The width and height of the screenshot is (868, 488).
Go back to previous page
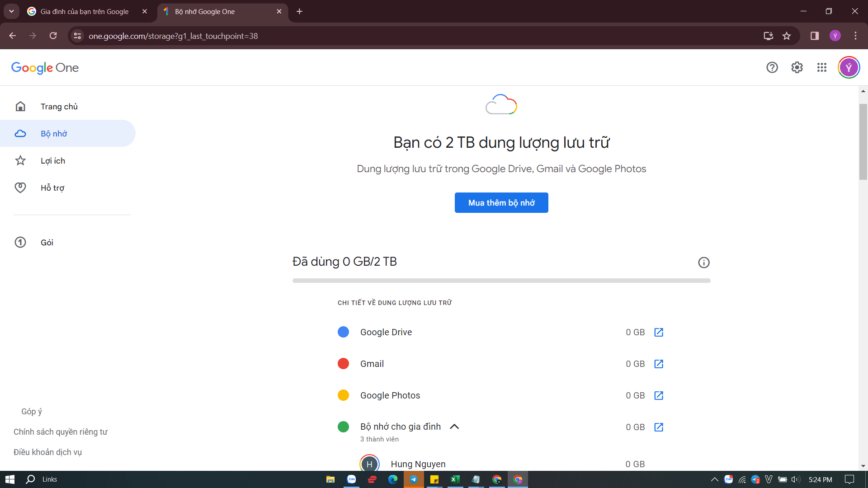(12, 36)
